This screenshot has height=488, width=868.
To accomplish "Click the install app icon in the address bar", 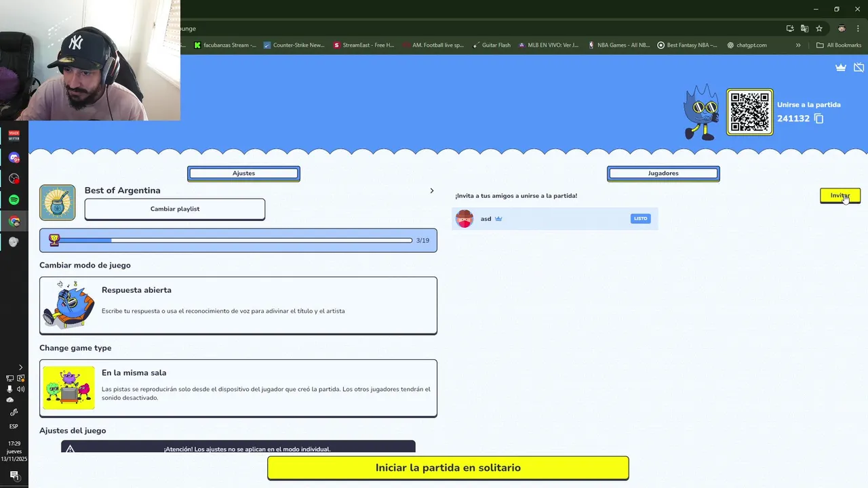I will (x=790, y=28).
